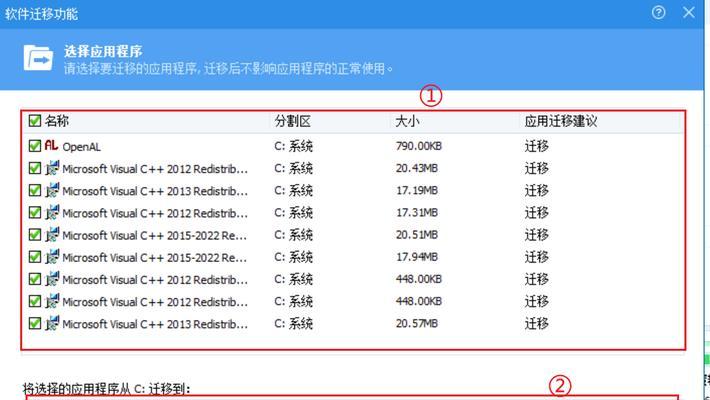Click the installer icon of the 20.51MB row
The height and width of the screenshot is (400, 710).
(x=52, y=235)
